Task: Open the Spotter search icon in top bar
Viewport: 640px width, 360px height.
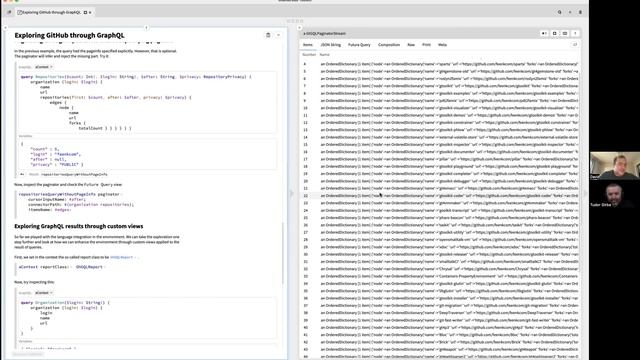Action: pyautogui.click(x=560, y=12)
